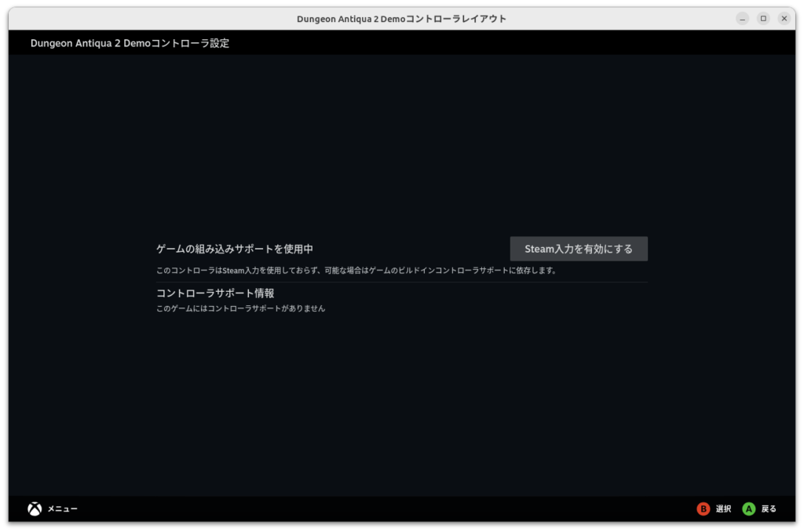Click the empty dark panel below the support info
804x532 pixels.
[x=401, y=408]
